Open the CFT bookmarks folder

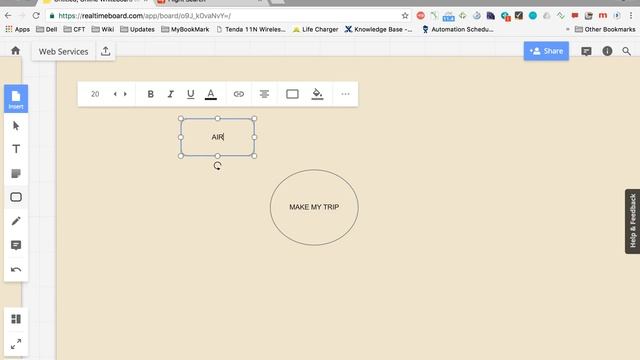74,29
